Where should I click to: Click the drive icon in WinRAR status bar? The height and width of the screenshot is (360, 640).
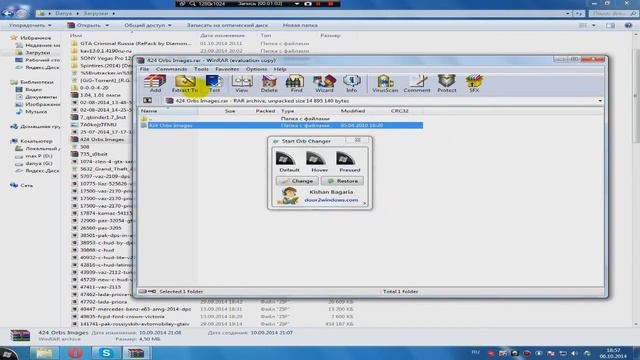click(x=142, y=291)
